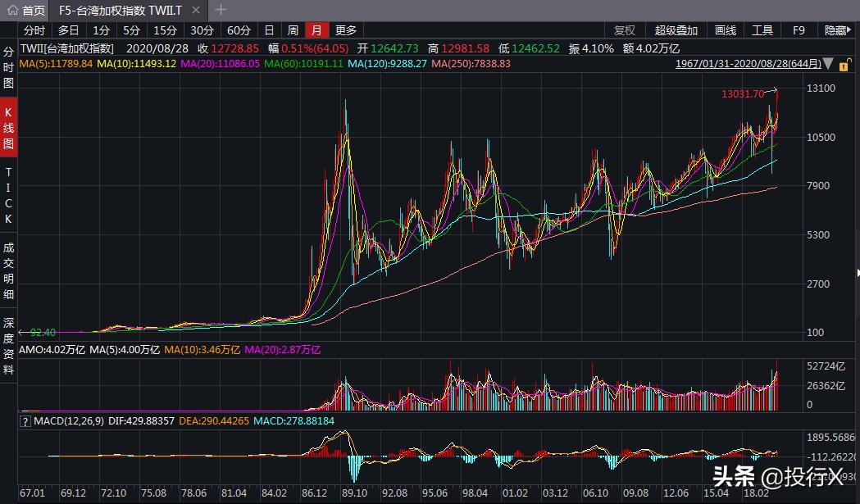Open the home page tab

point(25,10)
